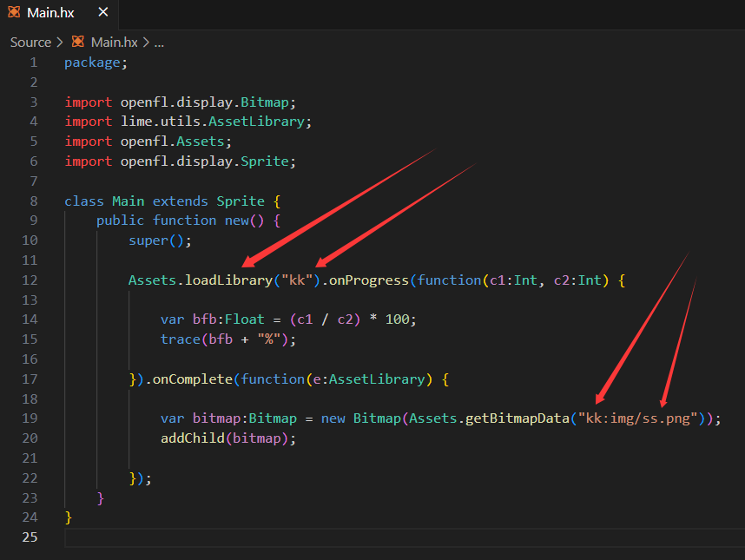Click line number 1 in gutter
This screenshot has height=560, width=745.
(x=34, y=63)
